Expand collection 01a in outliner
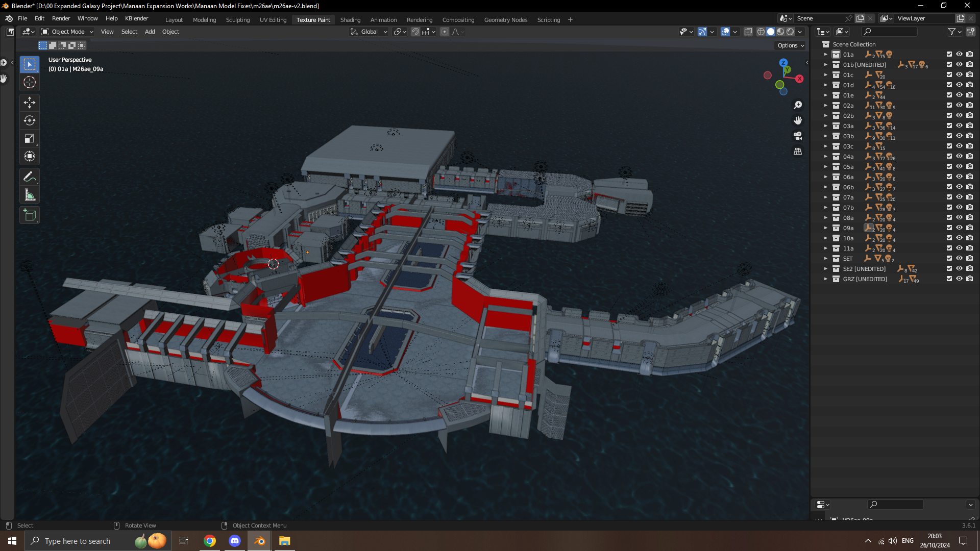 (x=825, y=55)
